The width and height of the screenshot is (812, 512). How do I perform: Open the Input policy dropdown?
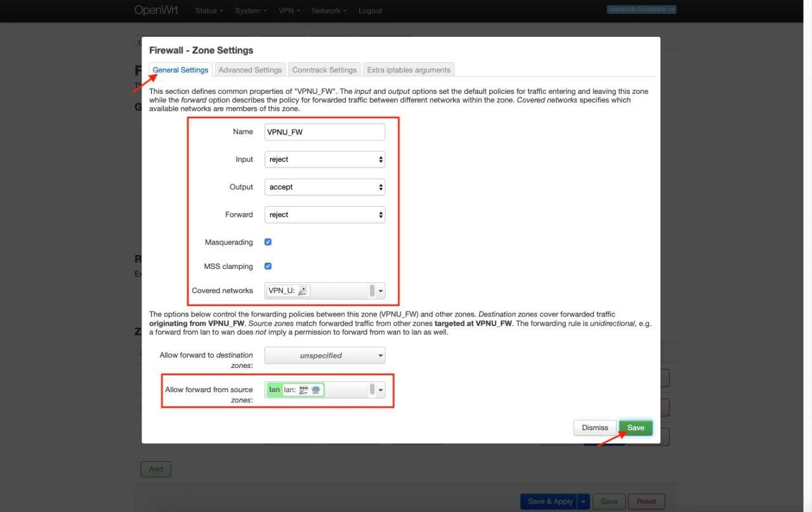(x=324, y=160)
